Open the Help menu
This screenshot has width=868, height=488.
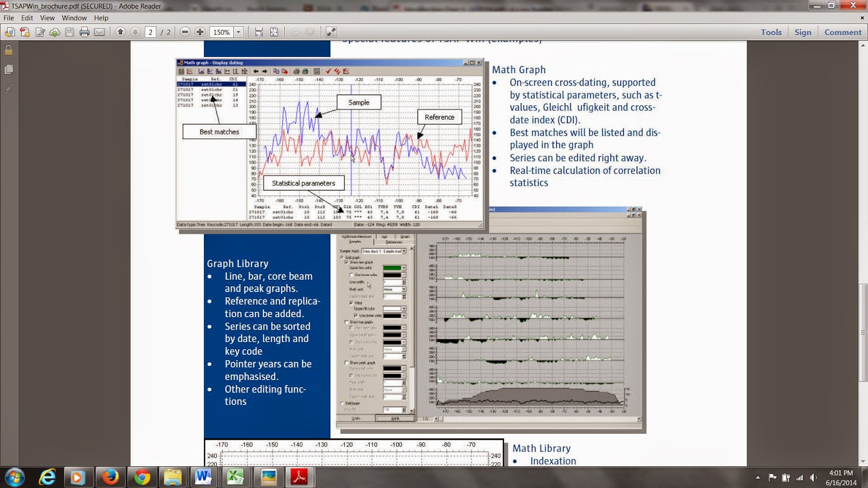point(101,18)
